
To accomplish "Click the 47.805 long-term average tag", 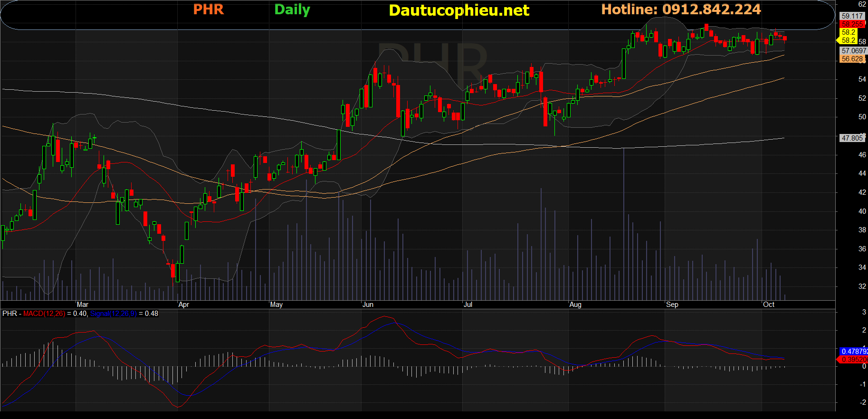I will (852, 138).
